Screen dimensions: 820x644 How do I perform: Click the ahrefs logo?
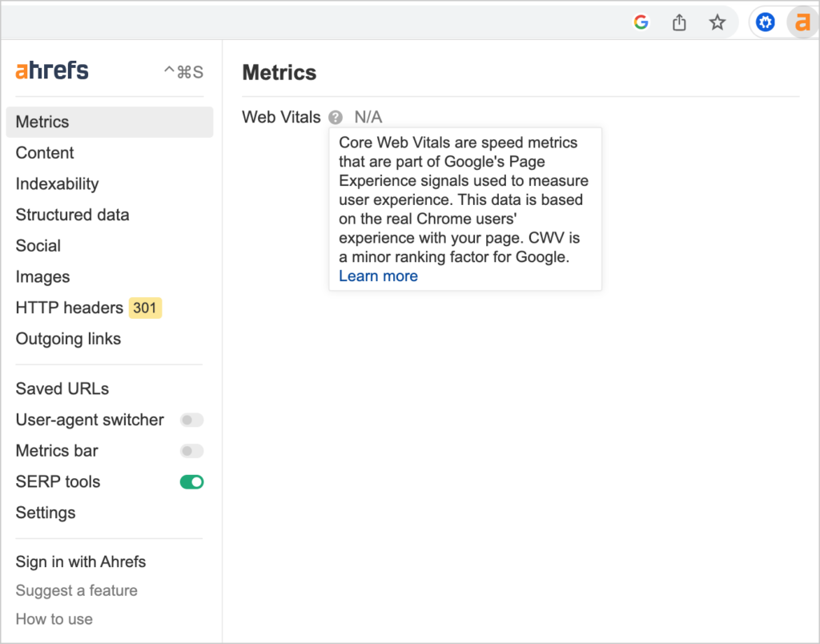(52, 70)
